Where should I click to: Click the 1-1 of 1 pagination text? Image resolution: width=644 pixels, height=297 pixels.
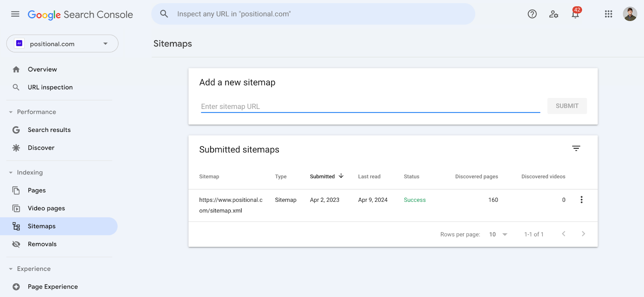[534, 234]
